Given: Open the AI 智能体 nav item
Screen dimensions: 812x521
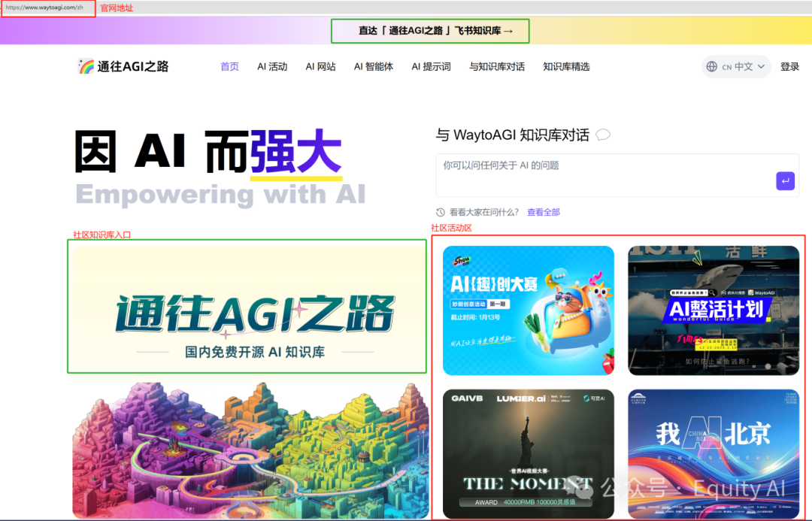Looking at the screenshot, I should pos(374,67).
